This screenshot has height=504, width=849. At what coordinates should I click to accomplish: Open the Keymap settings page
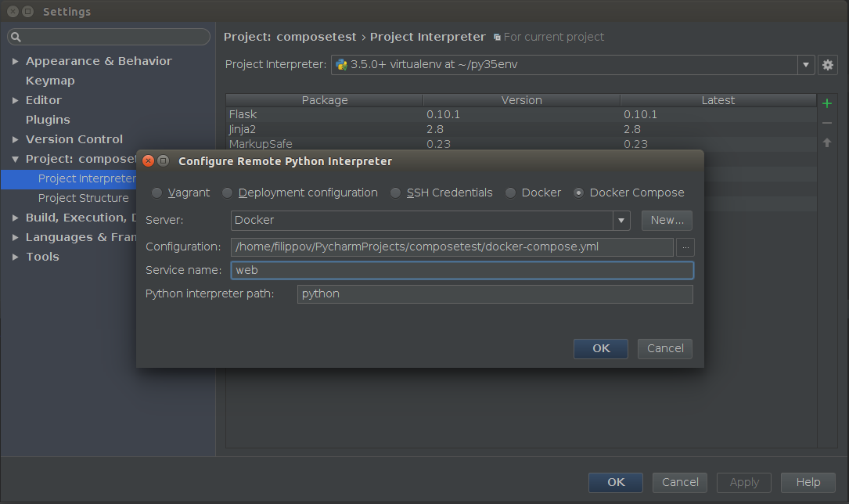tap(50, 81)
